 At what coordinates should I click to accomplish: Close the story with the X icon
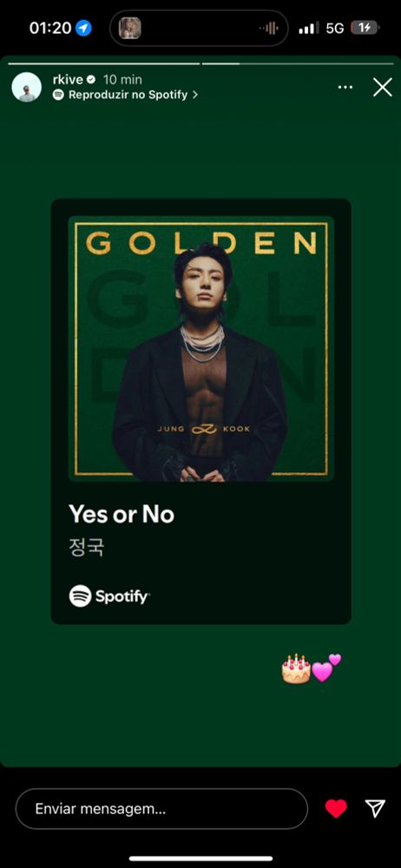click(x=382, y=88)
